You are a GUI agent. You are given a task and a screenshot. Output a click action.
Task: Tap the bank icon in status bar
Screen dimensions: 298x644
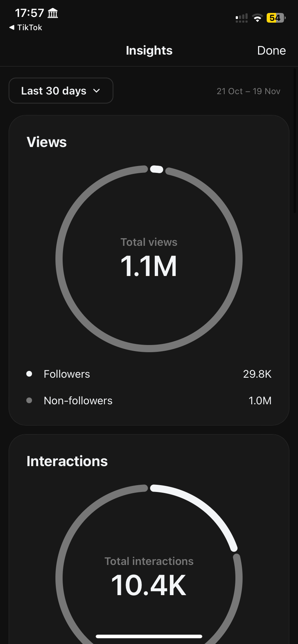point(53,14)
